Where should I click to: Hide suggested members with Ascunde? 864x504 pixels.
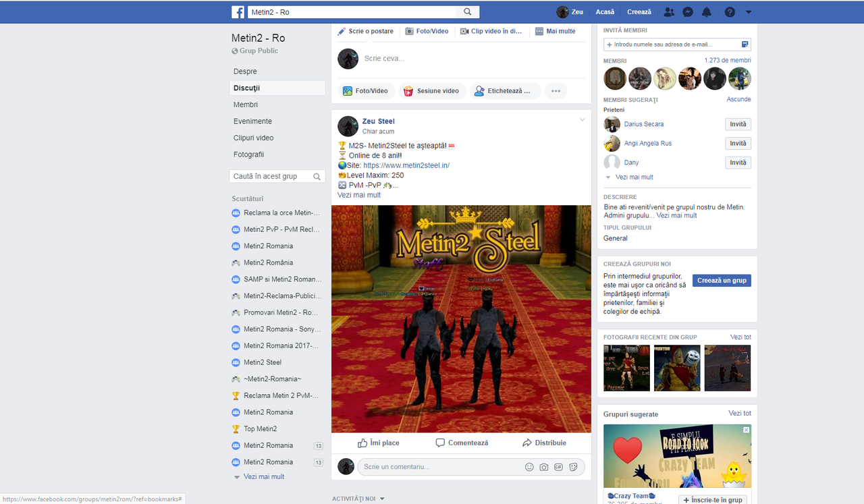739,99
